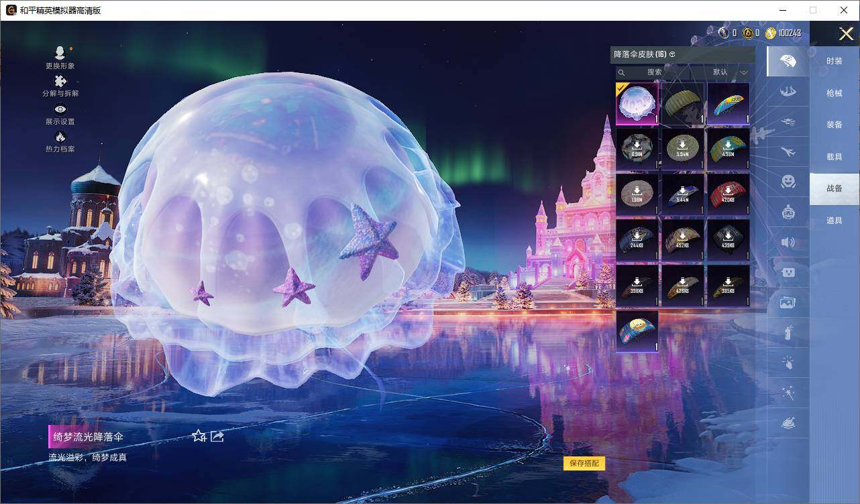Click the 保存搭配 save outfit button

(x=585, y=463)
